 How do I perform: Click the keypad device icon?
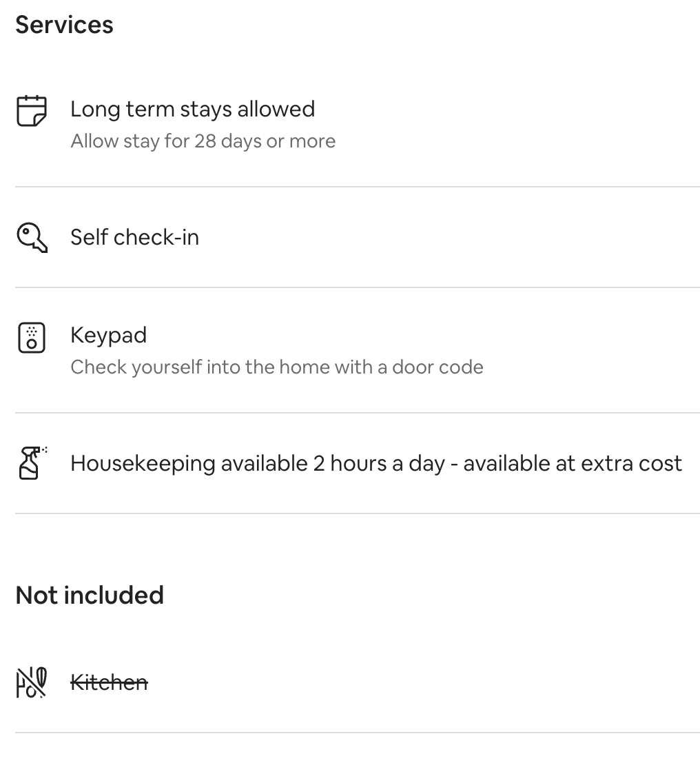tap(32, 338)
